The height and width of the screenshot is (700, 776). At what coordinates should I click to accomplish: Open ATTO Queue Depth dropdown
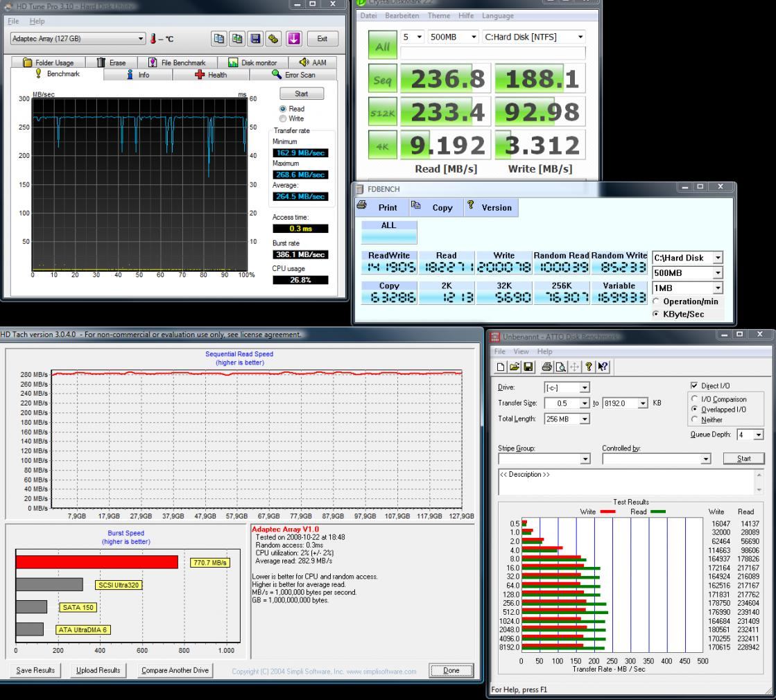pos(750,435)
